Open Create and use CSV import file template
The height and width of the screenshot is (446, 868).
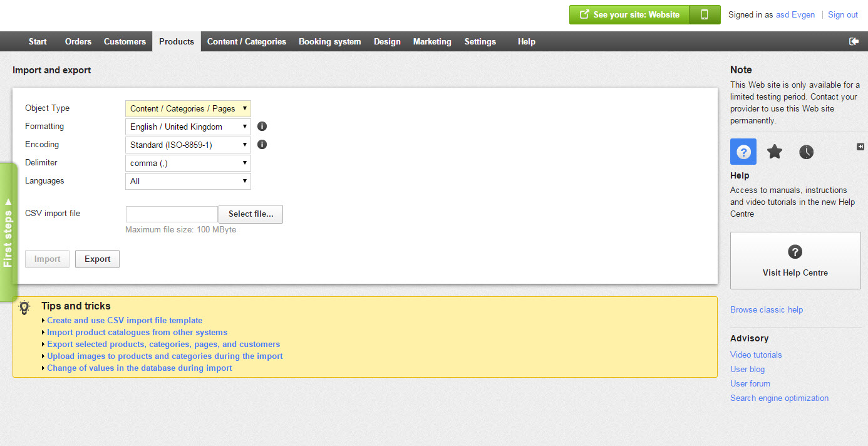tap(125, 320)
